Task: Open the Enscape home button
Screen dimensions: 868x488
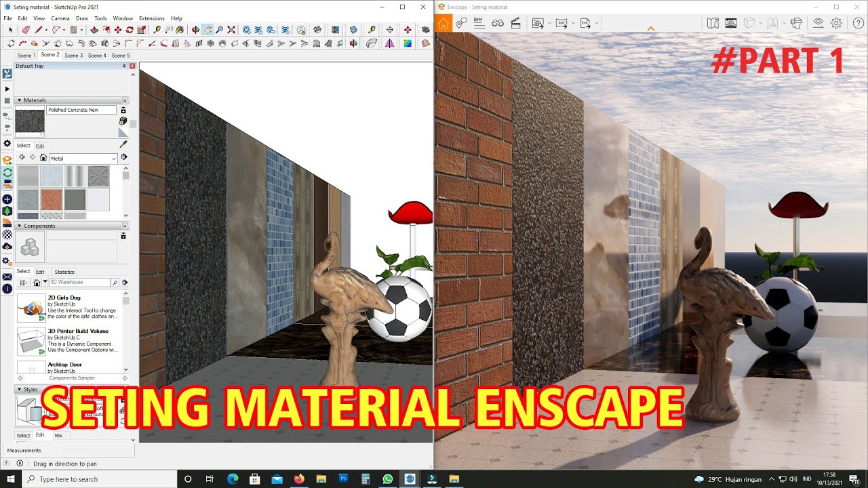Action: [x=443, y=23]
